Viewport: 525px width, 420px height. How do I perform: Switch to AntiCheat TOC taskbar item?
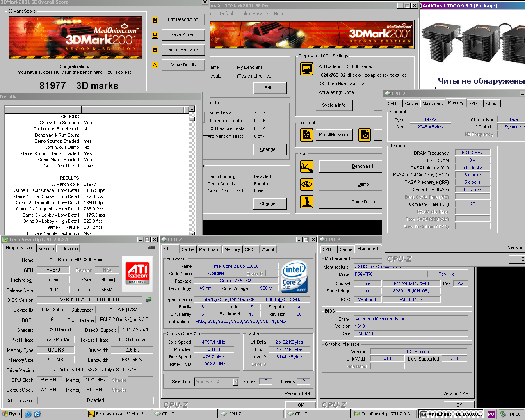click(x=452, y=414)
